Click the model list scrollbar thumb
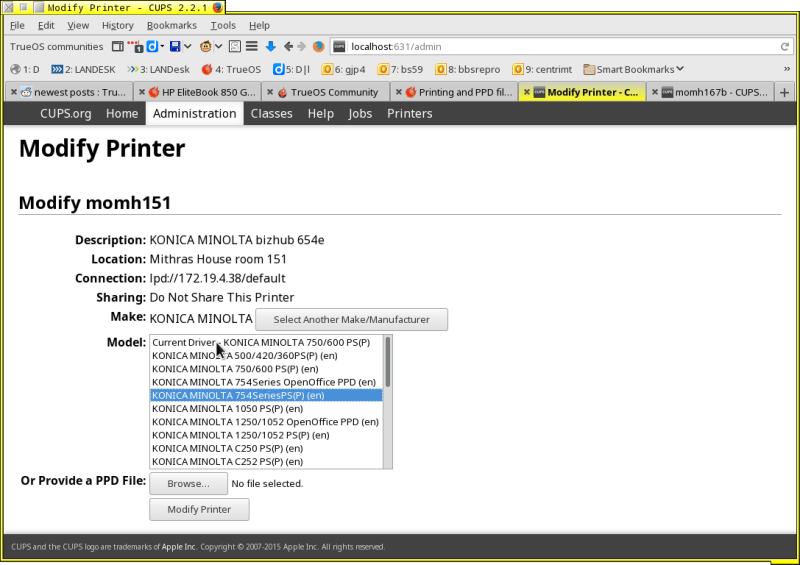The height and width of the screenshot is (565, 800). click(388, 361)
